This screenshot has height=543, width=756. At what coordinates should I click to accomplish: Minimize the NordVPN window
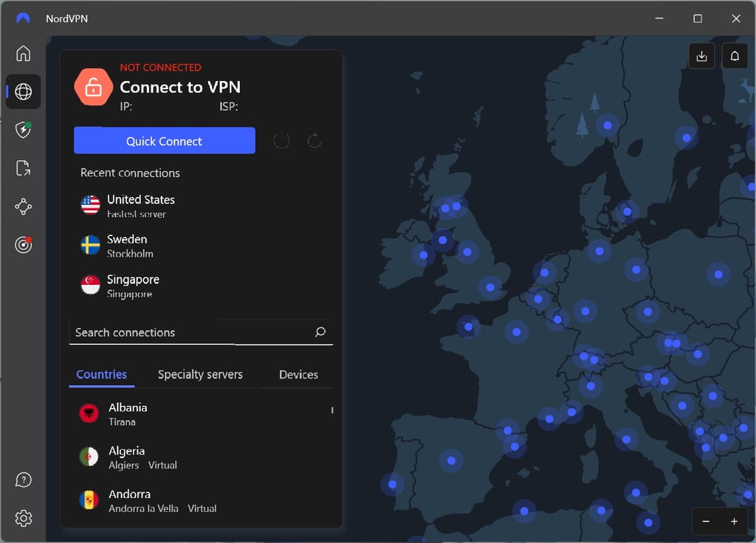tap(659, 18)
